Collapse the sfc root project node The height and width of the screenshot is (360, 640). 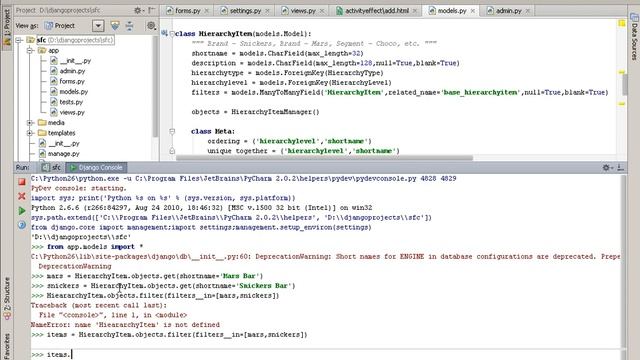click(19, 40)
